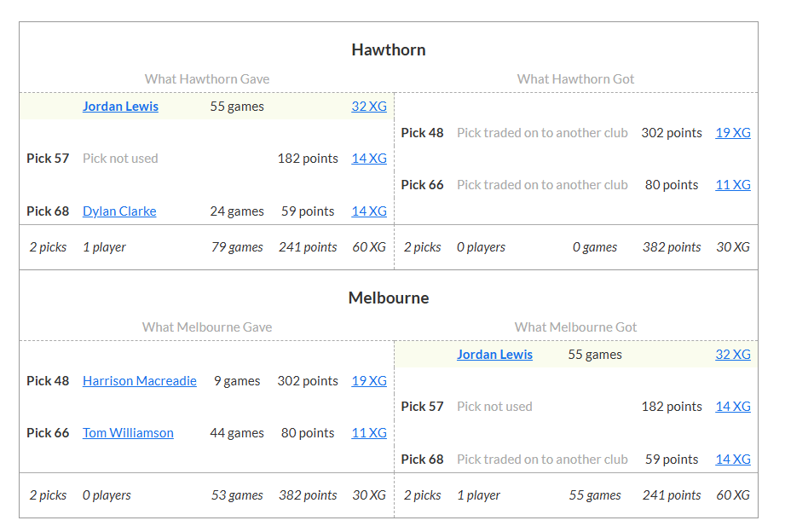Click 14 XG for Pick 57 Hawthorn Gave
Screen dimensions: 785x532
click(x=368, y=159)
